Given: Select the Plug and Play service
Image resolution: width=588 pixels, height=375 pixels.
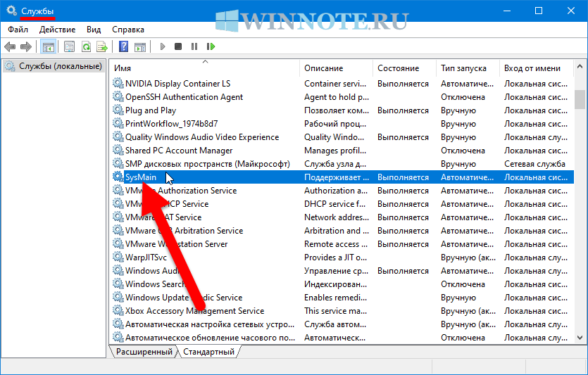Looking at the screenshot, I should click(343, 110).
